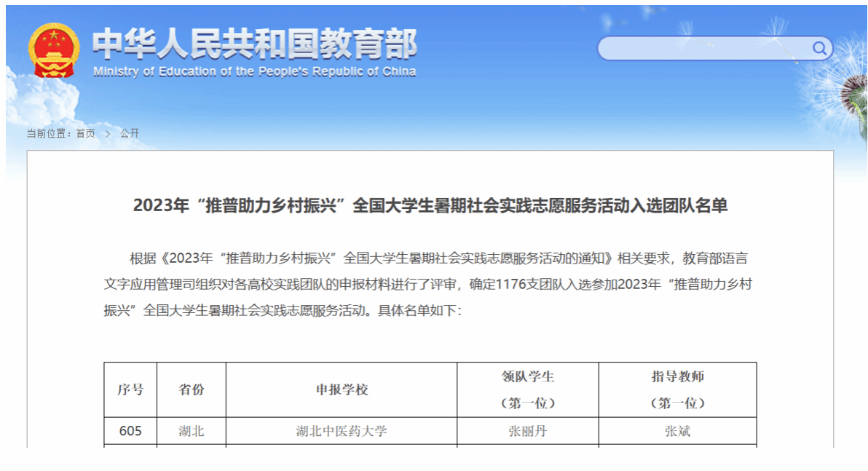Click row number 605 cell
Screen dimensions: 868x471
click(130, 431)
